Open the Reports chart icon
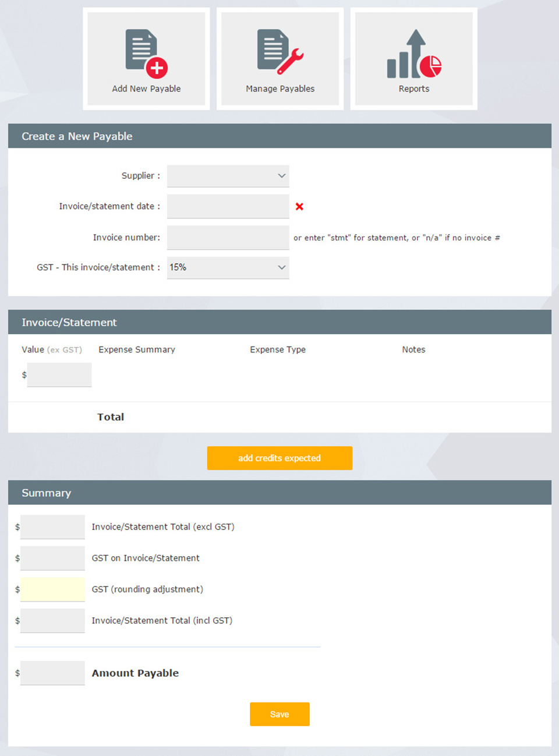Viewport: 559px width, 756px height. (x=414, y=54)
